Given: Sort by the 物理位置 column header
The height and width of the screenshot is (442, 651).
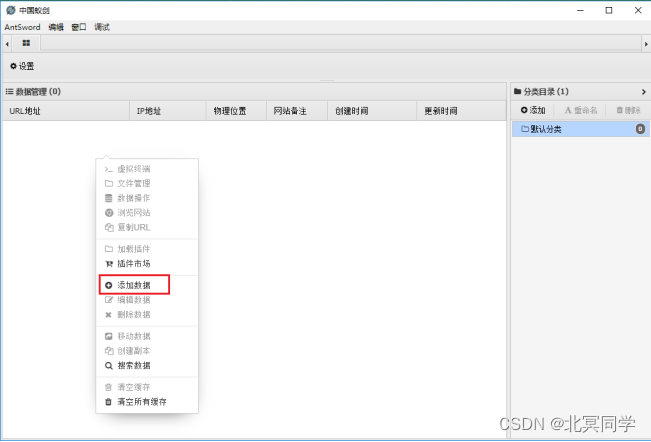Looking at the screenshot, I should tap(236, 111).
